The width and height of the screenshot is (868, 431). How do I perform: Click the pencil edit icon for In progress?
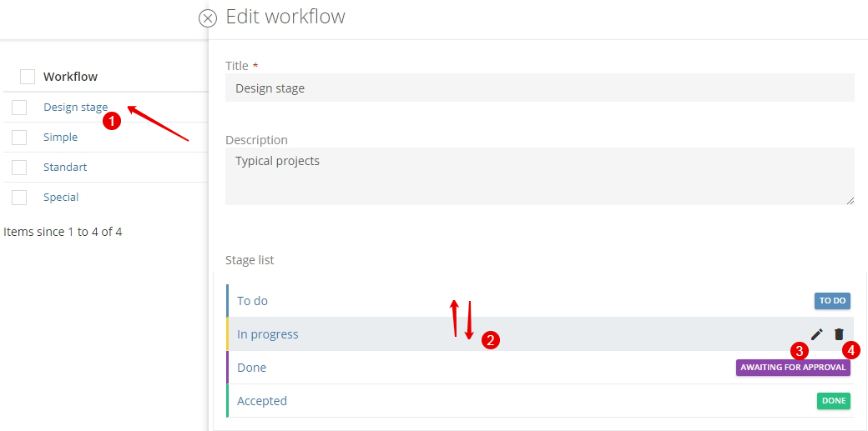(x=816, y=334)
